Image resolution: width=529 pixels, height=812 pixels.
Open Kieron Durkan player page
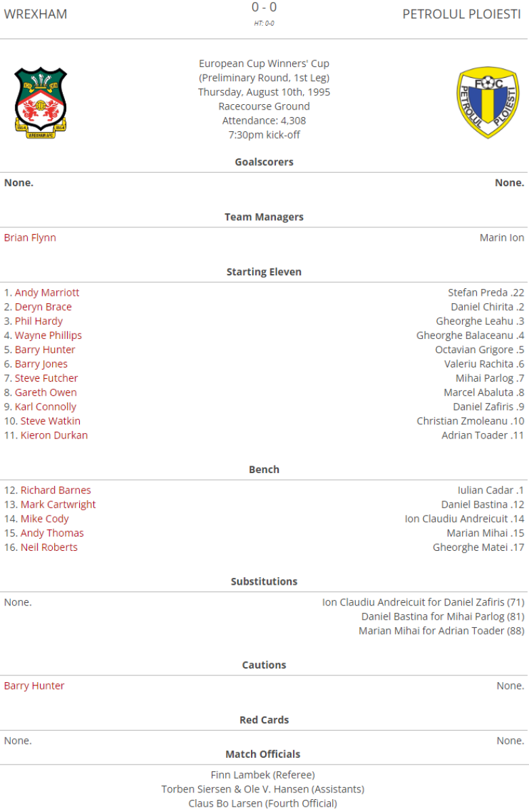(x=54, y=434)
